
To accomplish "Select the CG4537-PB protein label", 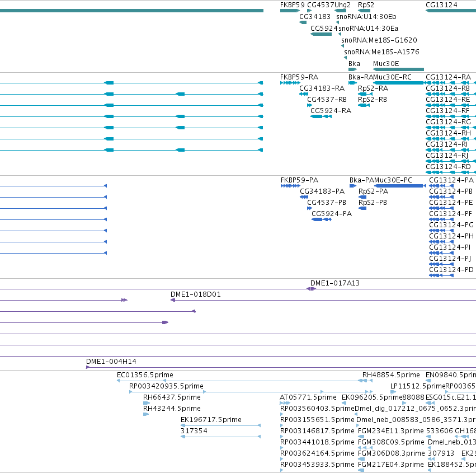I will [x=327, y=203].
